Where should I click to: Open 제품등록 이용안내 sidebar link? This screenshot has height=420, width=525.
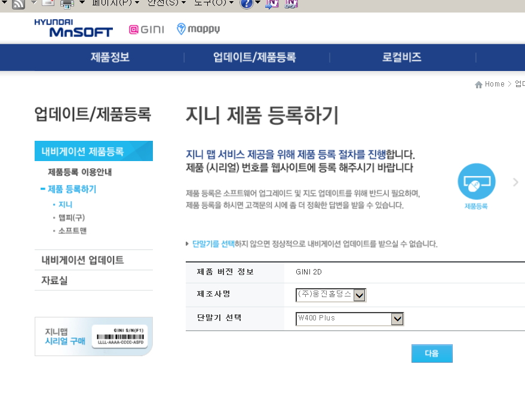79,172
